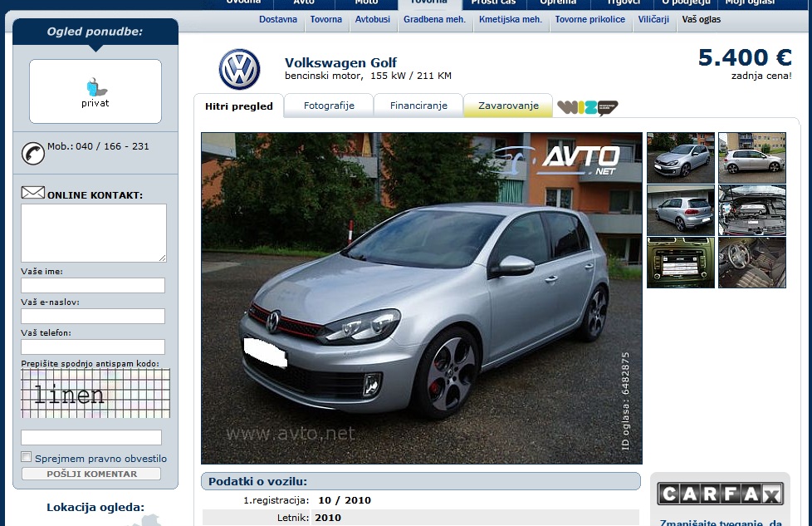Viewport: 812px width, 526px height.
Task: Select the side profile view thumbnail
Action: (752, 158)
